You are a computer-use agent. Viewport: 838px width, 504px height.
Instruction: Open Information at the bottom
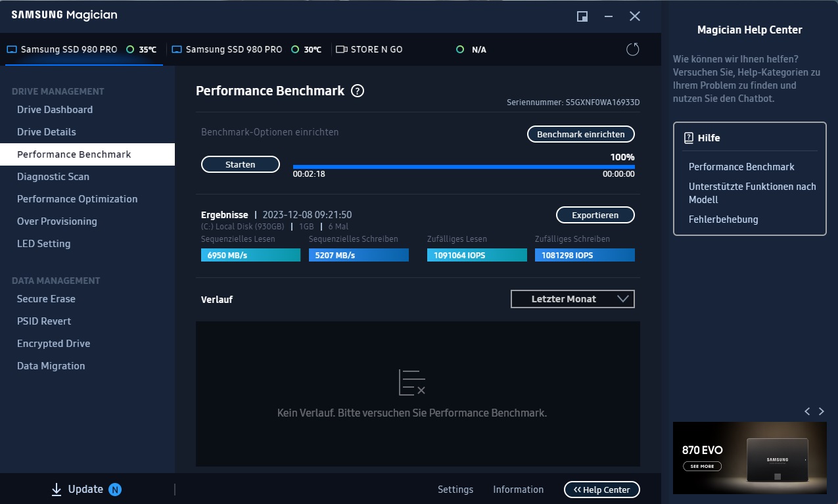(x=519, y=490)
